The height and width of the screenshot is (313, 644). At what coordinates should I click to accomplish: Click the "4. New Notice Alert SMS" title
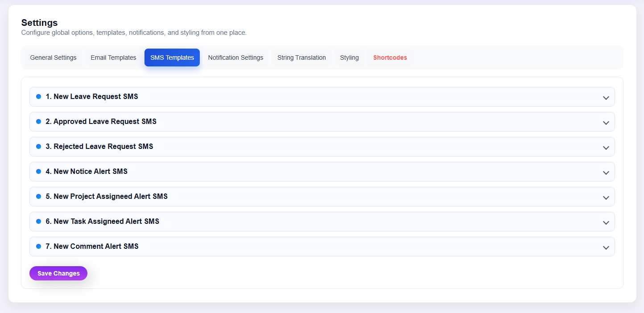[x=87, y=171]
